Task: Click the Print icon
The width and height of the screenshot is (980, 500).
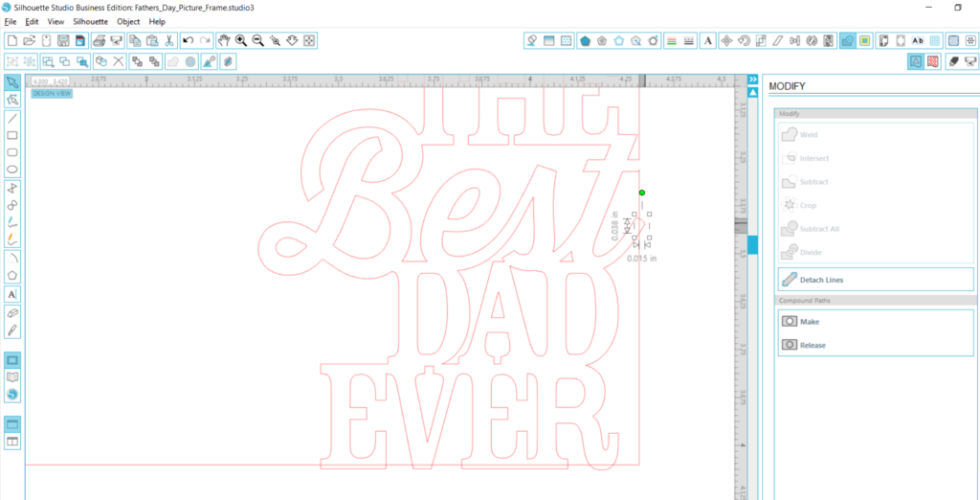Action: tap(98, 40)
